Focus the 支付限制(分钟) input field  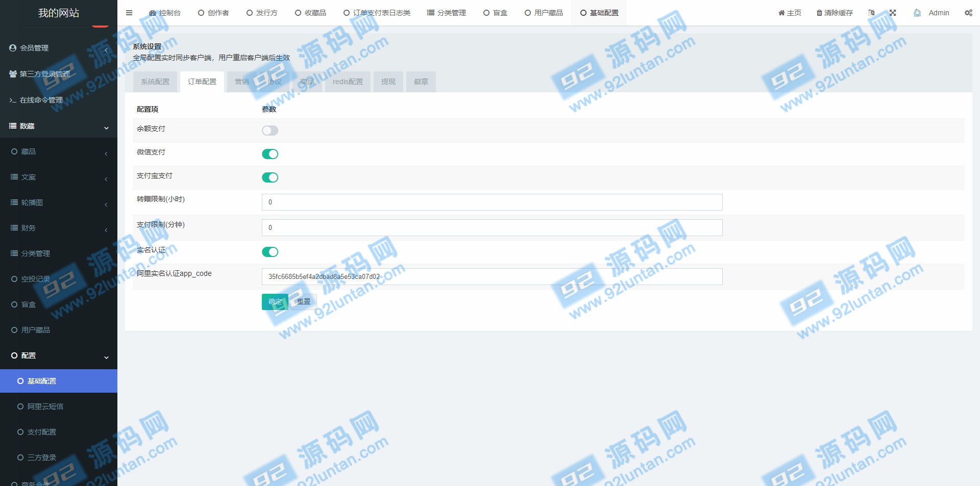(x=492, y=227)
